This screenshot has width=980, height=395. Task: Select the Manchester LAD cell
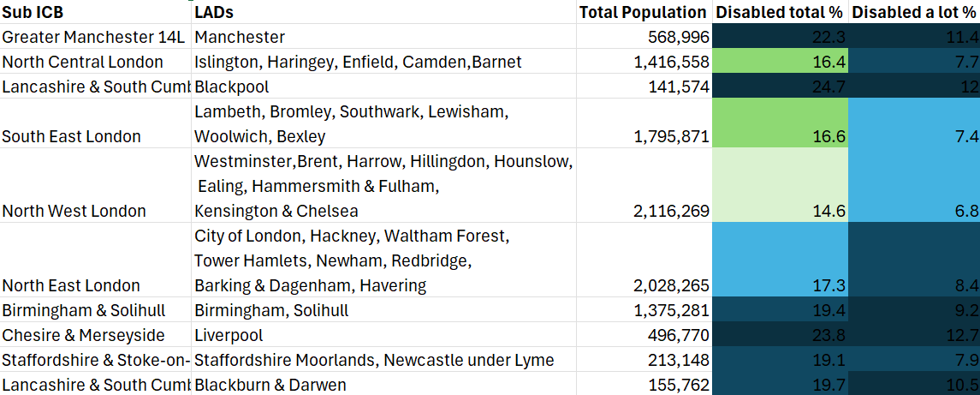click(383, 37)
